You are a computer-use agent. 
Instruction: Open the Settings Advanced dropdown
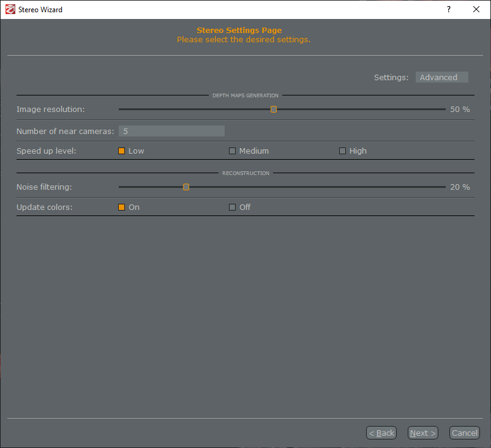(441, 77)
